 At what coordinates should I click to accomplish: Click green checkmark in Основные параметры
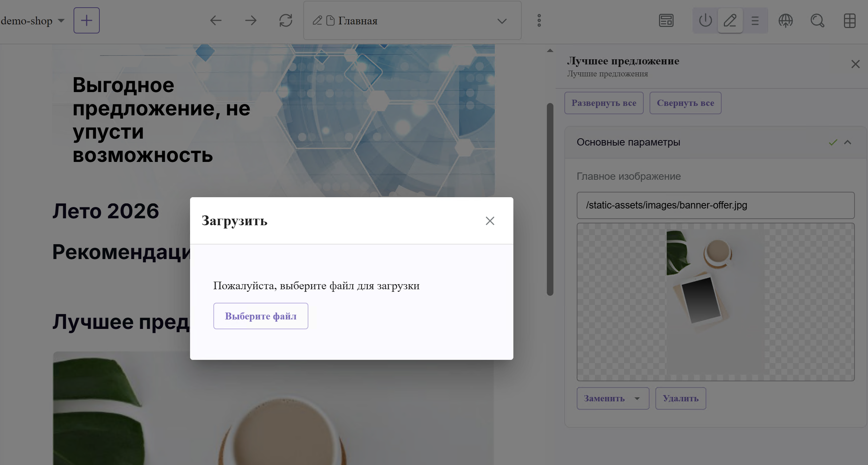coord(833,142)
